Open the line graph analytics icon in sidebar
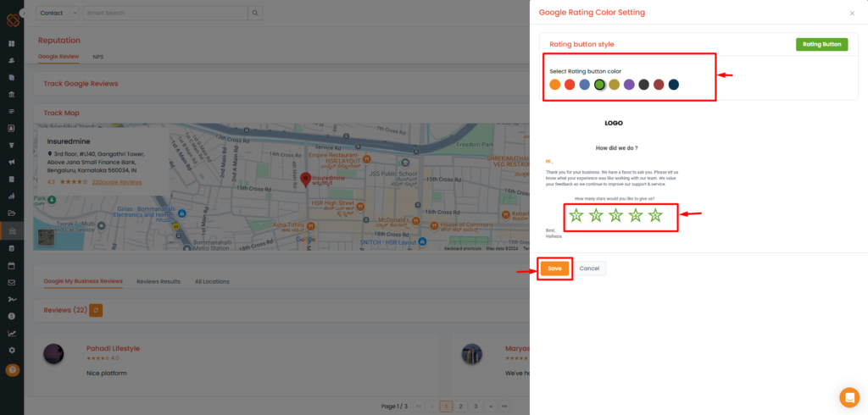868x415 pixels. (x=12, y=333)
